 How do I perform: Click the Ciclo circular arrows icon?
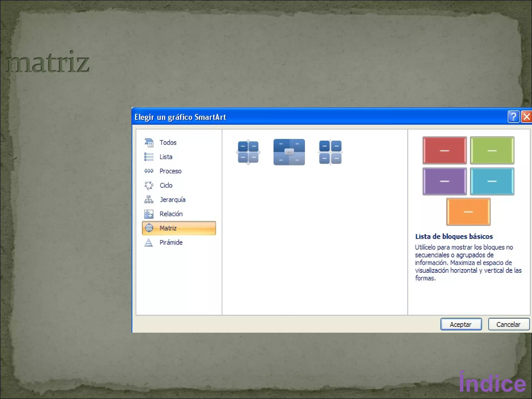[x=149, y=185]
